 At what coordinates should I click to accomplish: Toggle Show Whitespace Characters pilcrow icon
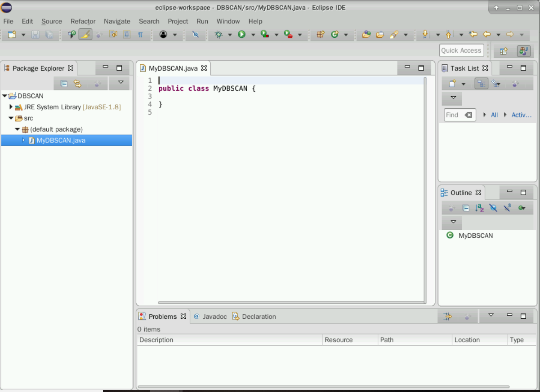[x=140, y=35]
